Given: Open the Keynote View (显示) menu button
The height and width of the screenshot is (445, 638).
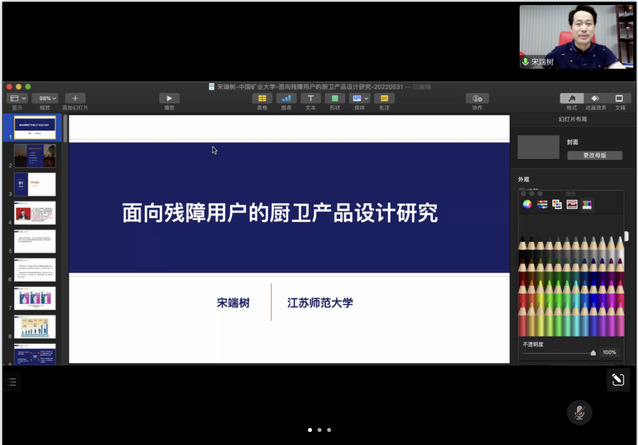Looking at the screenshot, I should click(x=17, y=98).
